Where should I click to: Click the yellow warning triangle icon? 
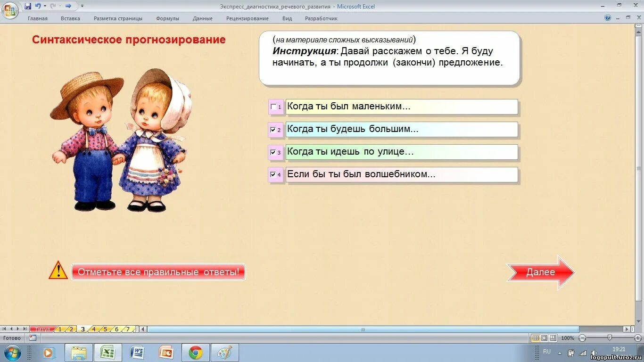[x=58, y=270]
